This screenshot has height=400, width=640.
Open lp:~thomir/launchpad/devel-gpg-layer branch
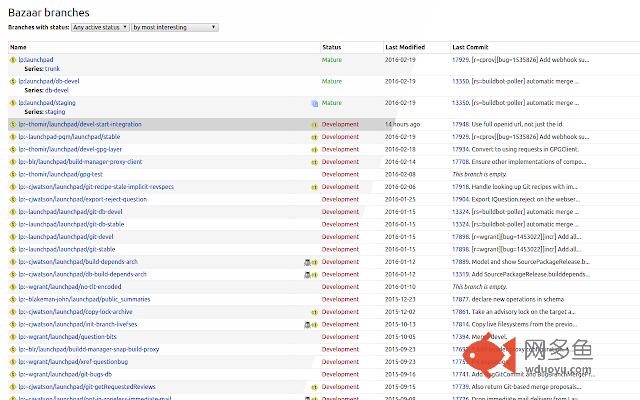[70, 149]
